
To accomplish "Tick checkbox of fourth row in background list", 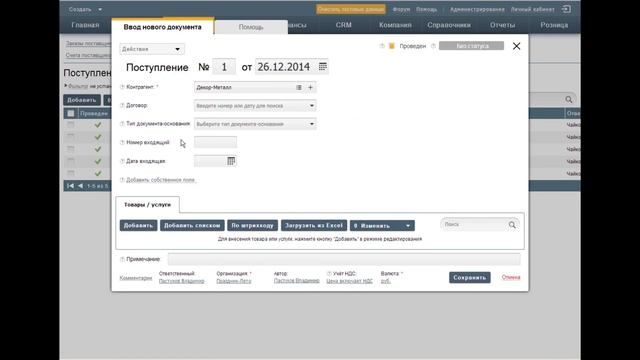I will pyautogui.click(x=71, y=161).
